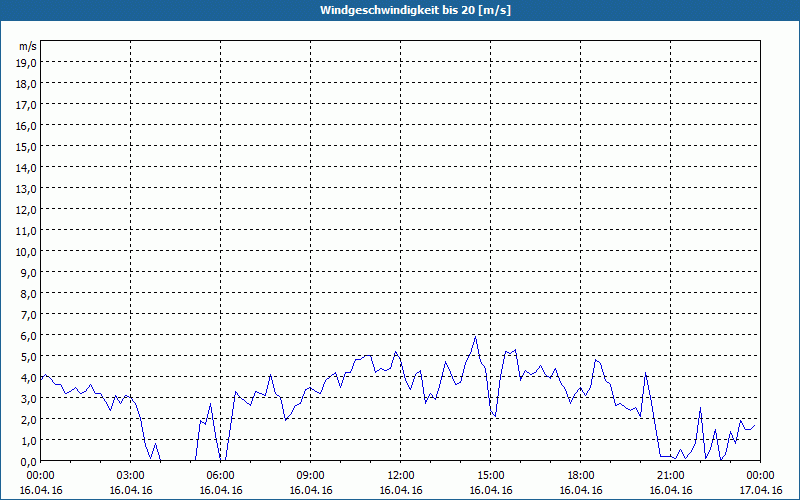The width and height of the screenshot is (800, 500).
Task: Click the 2,0 y-axis label
Action: tap(30, 419)
